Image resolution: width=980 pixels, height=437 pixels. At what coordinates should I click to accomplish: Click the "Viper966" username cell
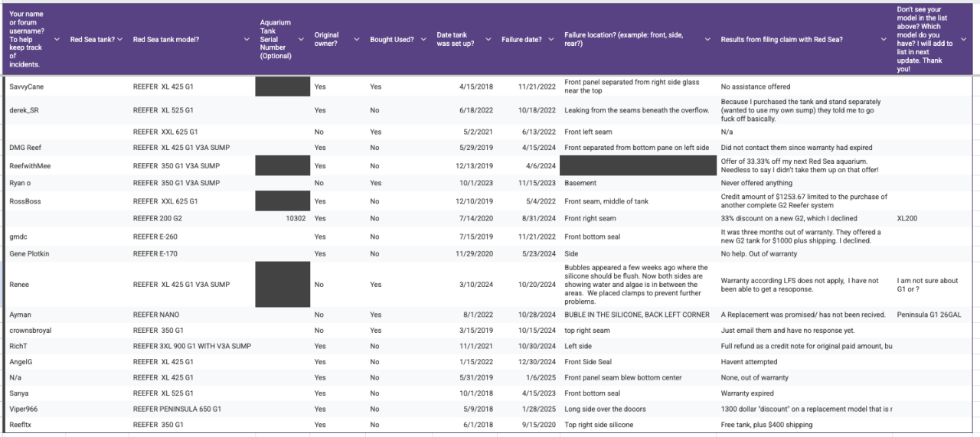click(34, 409)
